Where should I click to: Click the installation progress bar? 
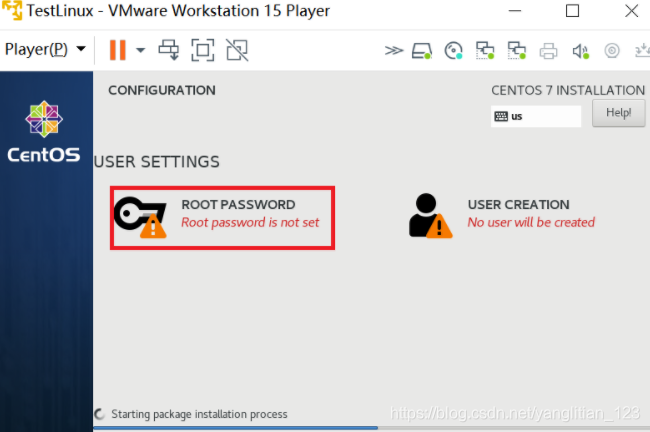[371, 427]
